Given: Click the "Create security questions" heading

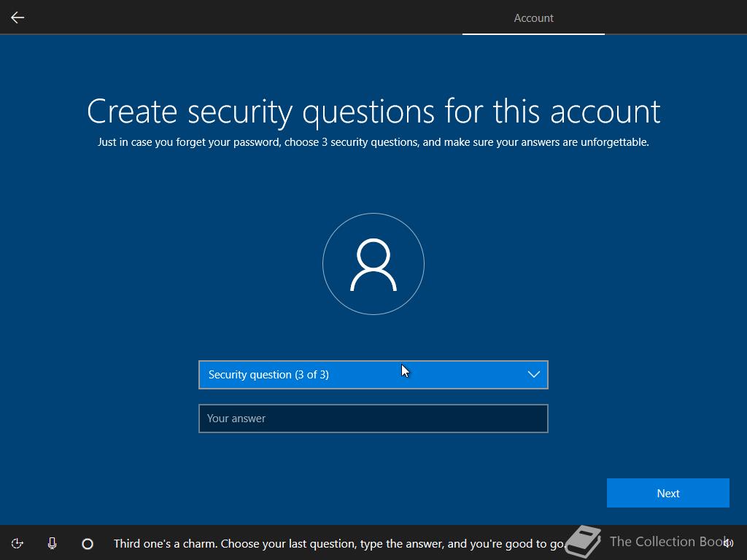Looking at the screenshot, I should click(373, 112).
